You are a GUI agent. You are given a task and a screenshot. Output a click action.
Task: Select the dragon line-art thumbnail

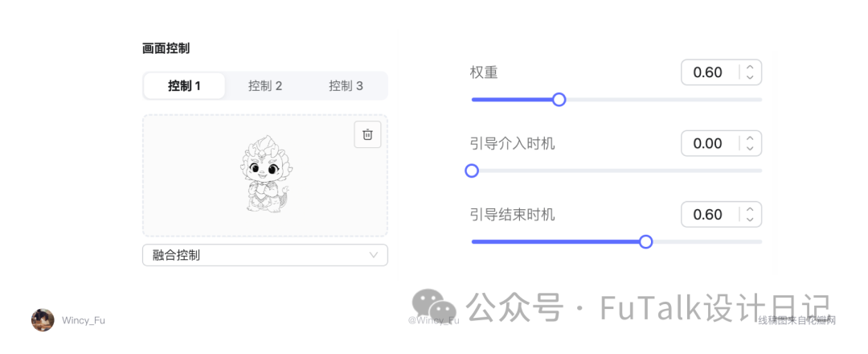pyautogui.click(x=265, y=174)
